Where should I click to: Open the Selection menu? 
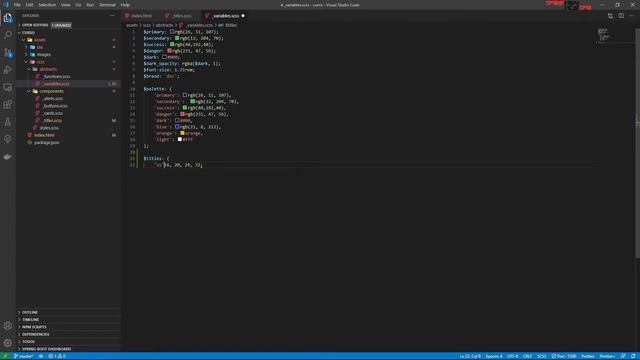47,5
